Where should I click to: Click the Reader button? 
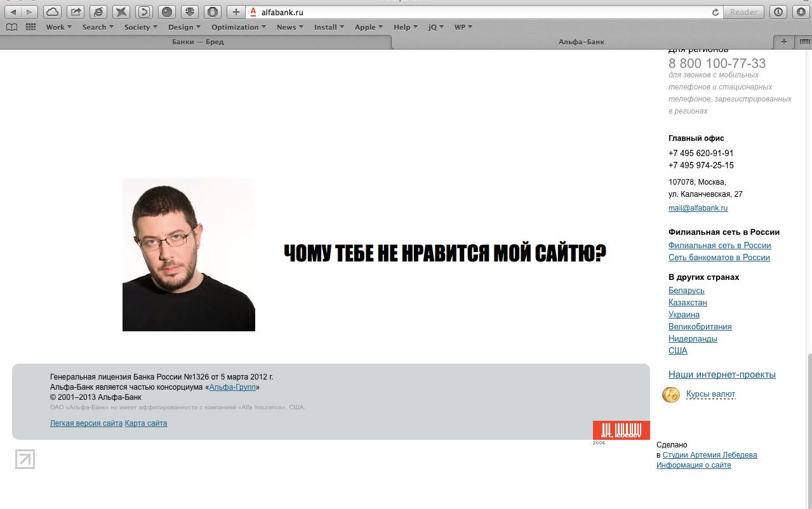(x=743, y=12)
